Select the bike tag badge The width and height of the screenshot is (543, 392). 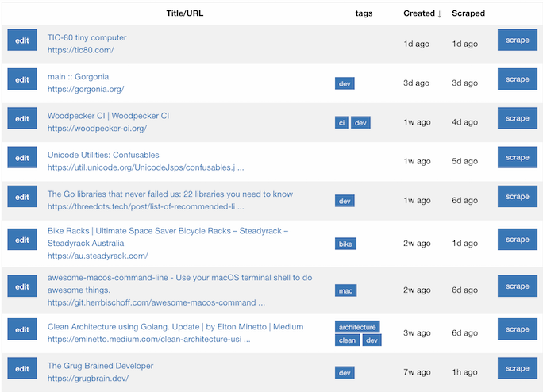(345, 244)
